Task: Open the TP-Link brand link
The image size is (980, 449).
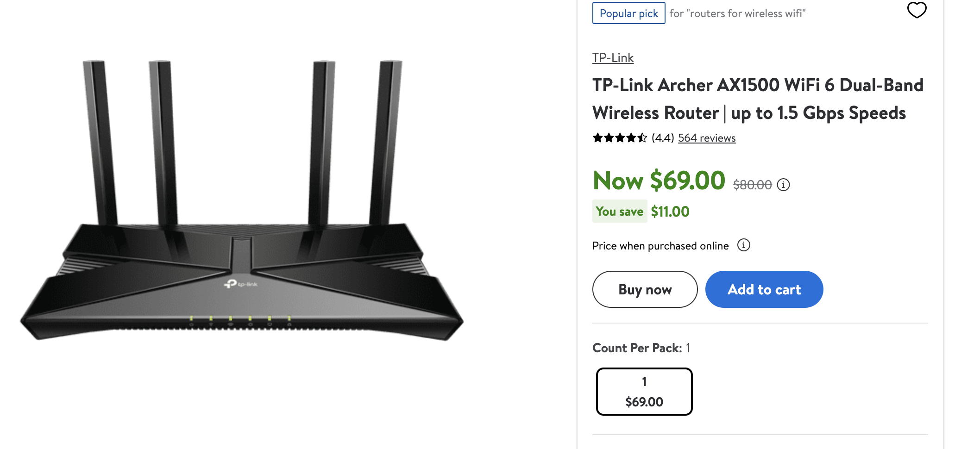Action: pyautogui.click(x=613, y=58)
